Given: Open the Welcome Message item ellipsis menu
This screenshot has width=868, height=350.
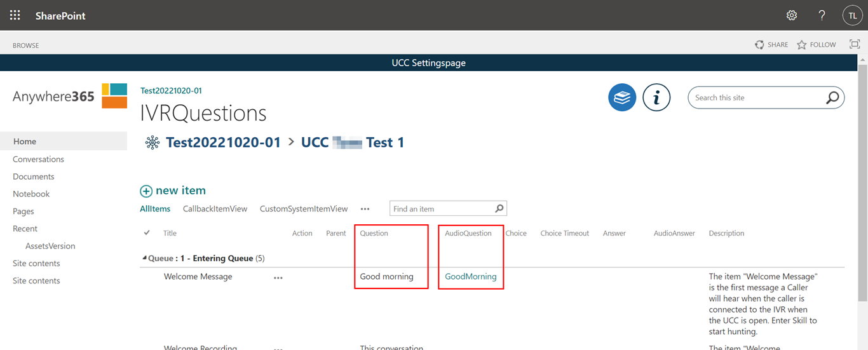Looking at the screenshot, I should click(x=278, y=278).
